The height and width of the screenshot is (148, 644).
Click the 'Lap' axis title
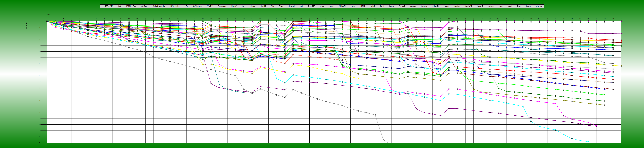point(48,14)
